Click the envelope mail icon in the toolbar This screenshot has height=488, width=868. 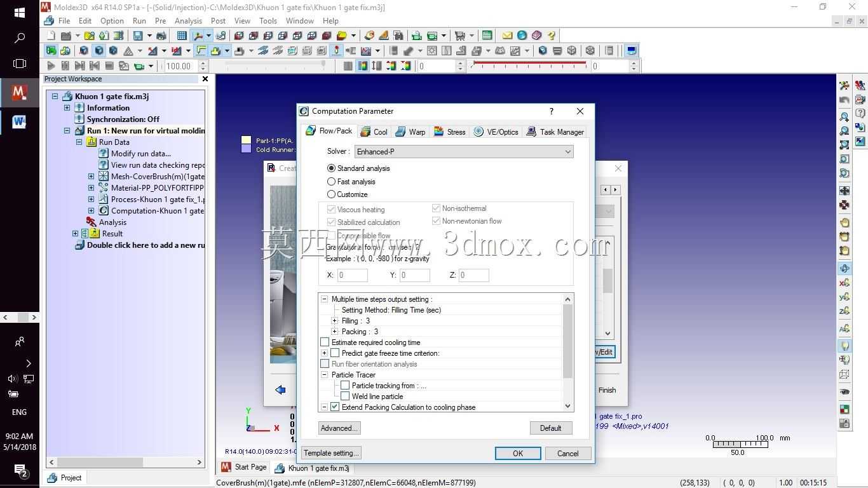click(x=507, y=36)
